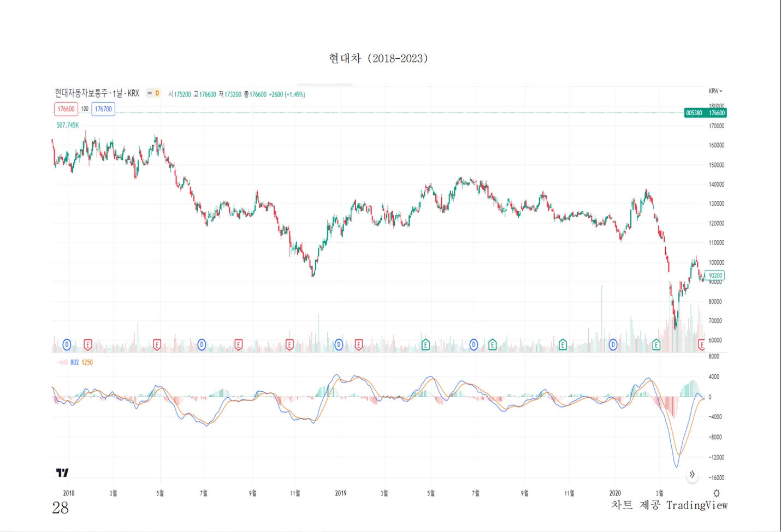Click the 2020 time axis label
This screenshot has width=781, height=532.
click(x=615, y=493)
